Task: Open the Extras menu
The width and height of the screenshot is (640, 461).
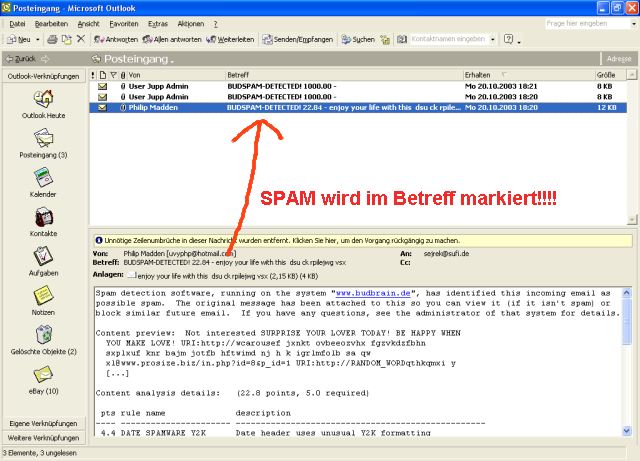Action: (157, 22)
